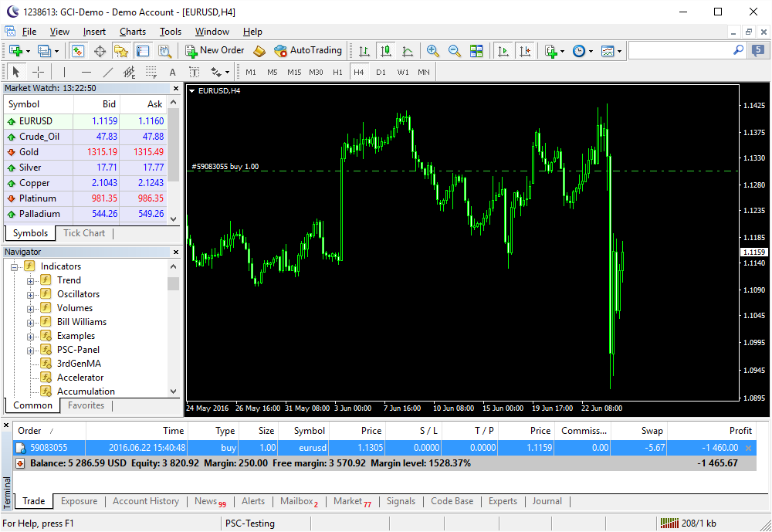772x532 pixels.
Task: Click the Tick Chart tab
Action: coord(84,233)
